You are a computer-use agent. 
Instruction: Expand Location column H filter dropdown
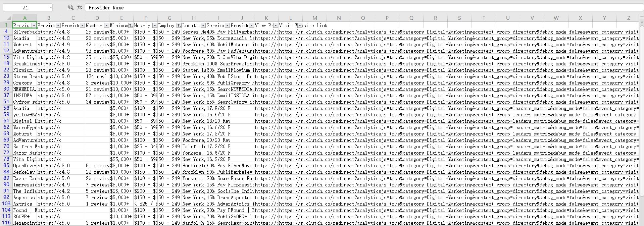point(203,25)
